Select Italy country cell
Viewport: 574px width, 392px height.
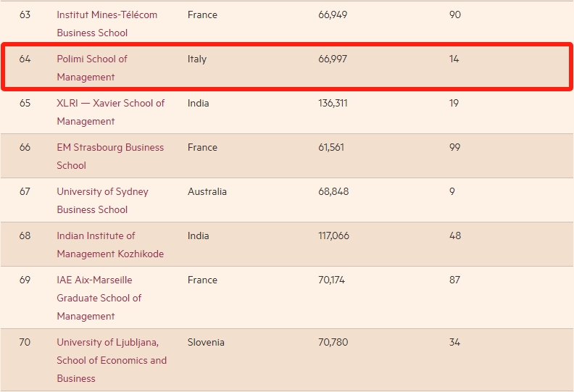click(197, 59)
